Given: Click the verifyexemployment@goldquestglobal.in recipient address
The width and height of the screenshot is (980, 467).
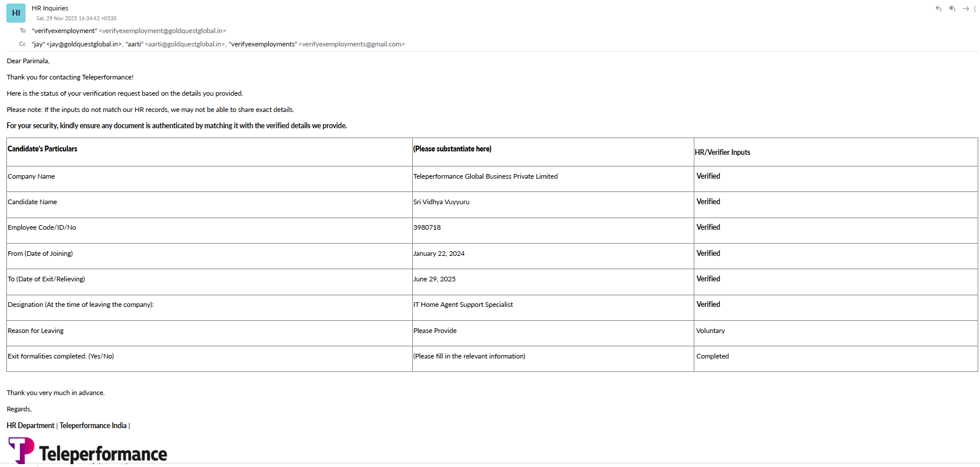Looking at the screenshot, I should [x=163, y=31].
